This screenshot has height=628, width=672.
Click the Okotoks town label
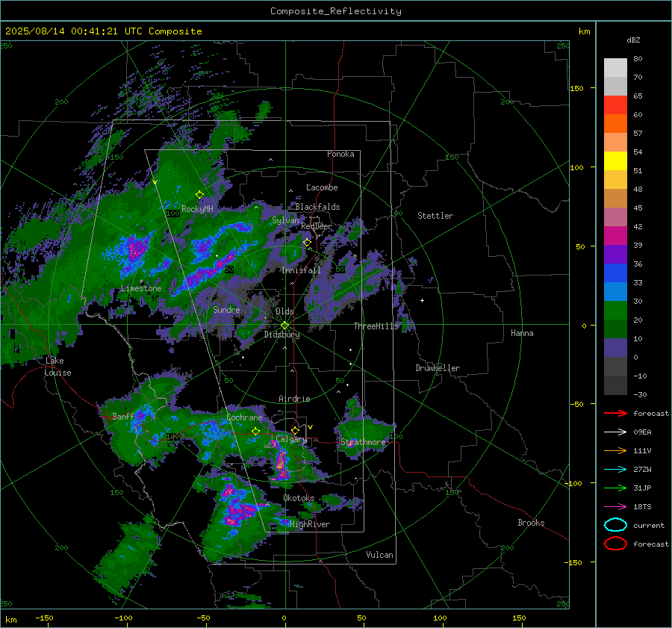[x=299, y=498]
